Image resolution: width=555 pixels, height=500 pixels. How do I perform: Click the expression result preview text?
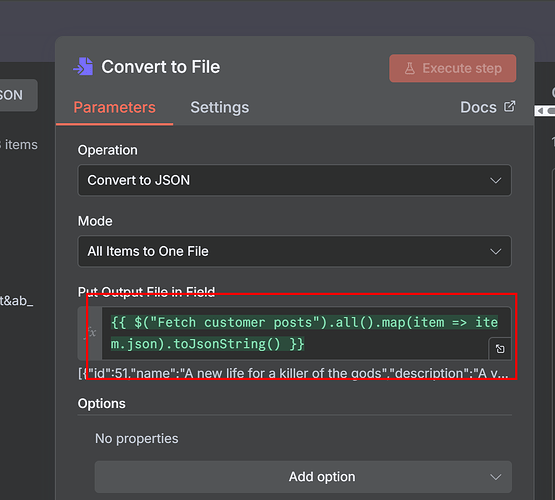(x=293, y=373)
